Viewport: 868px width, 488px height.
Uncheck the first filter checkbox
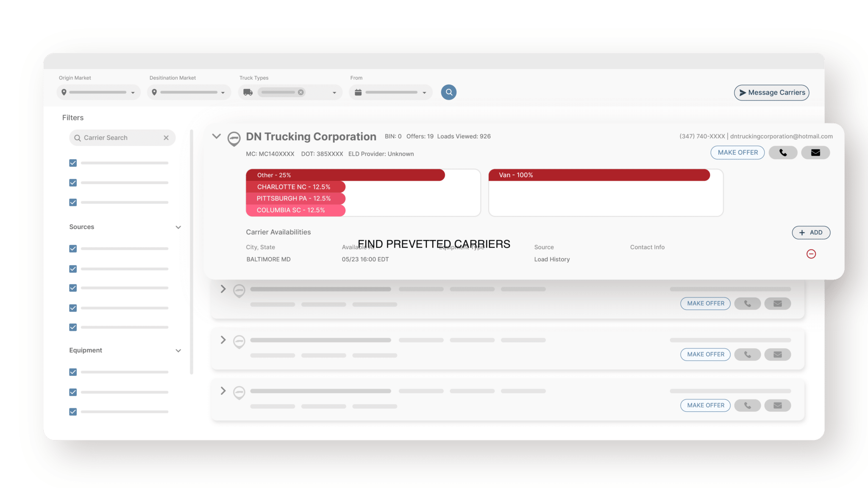(x=72, y=163)
